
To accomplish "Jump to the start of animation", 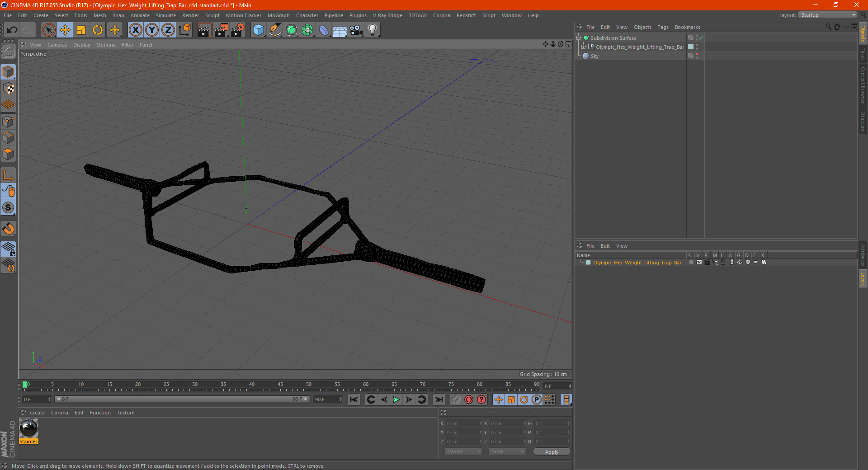I will point(354,399).
